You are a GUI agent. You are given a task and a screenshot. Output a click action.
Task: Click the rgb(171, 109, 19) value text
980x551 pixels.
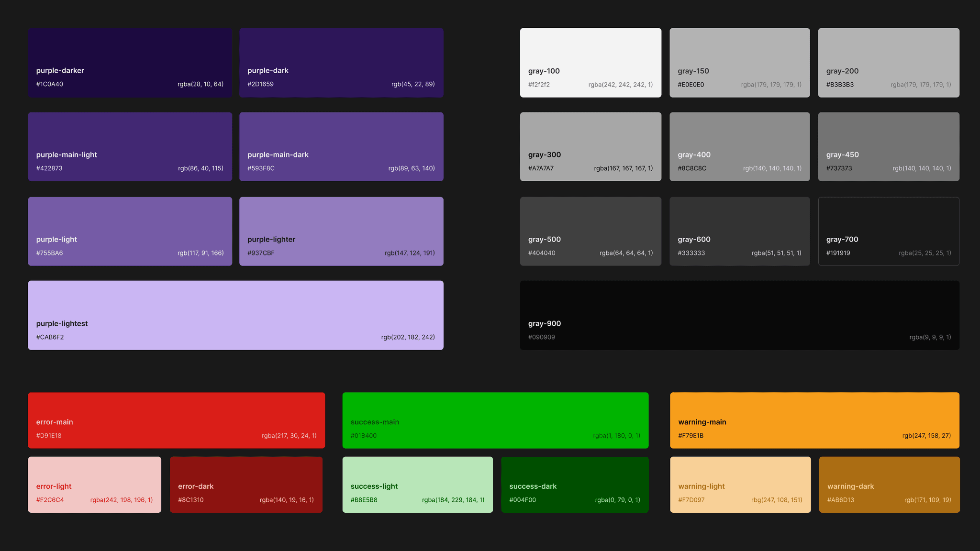click(927, 500)
